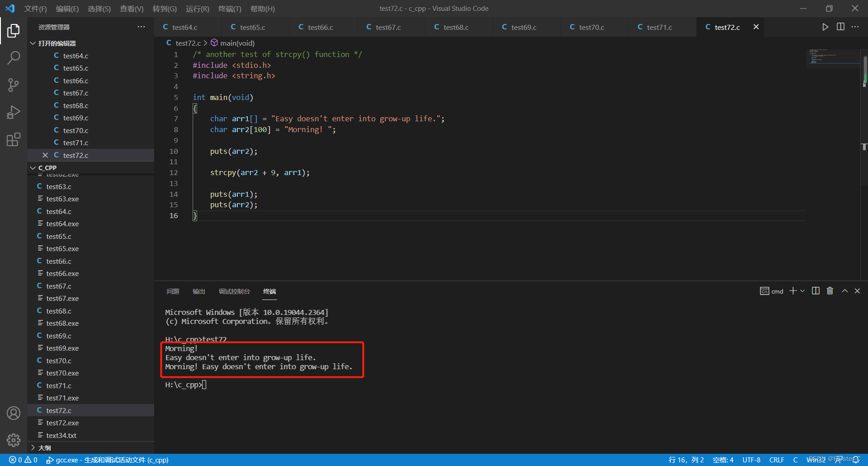
Task: Restore down the VS Code window
Action: pyautogui.click(x=829, y=9)
